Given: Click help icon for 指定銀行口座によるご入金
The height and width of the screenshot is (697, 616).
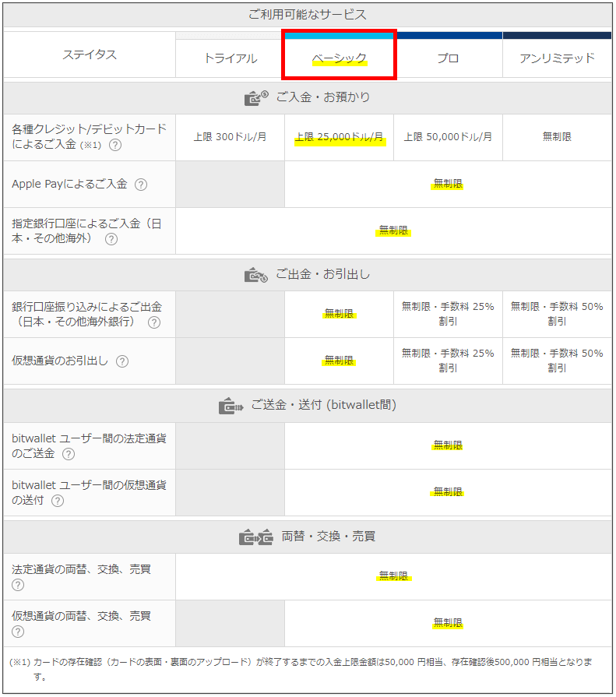Looking at the screenshot, I should click(x=111, y=239).
